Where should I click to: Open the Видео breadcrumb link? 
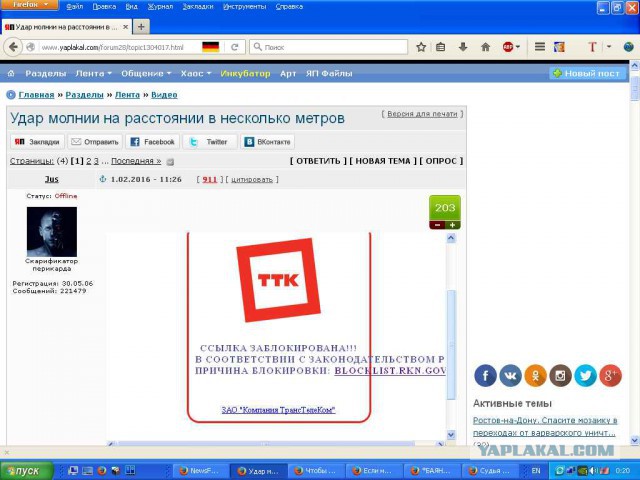(x=164, y=95)
